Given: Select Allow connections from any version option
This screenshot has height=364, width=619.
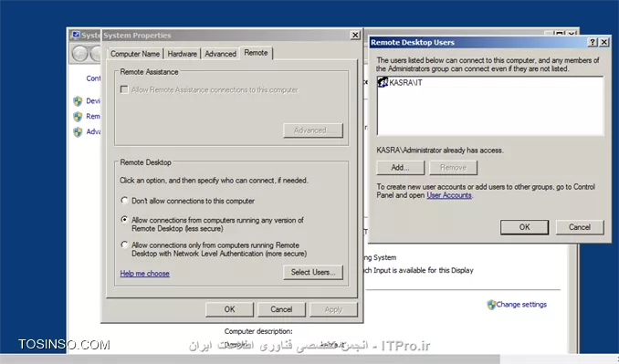Looking at the screenshot, I should click(124, 219).
